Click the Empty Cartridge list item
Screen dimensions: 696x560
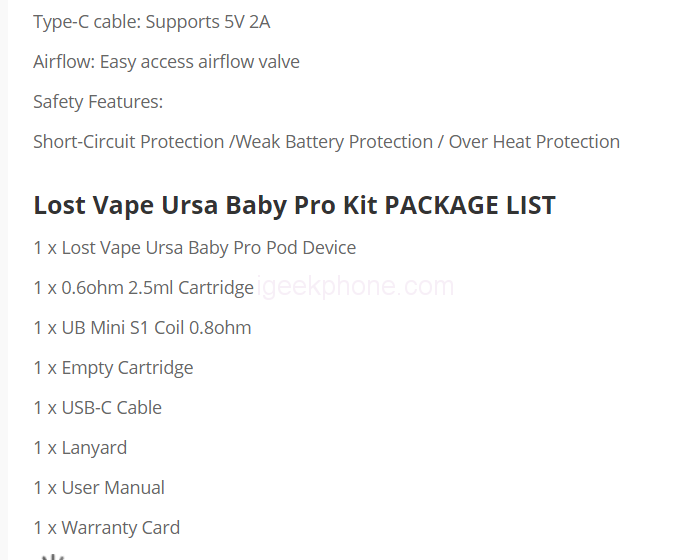click(113, 367)
